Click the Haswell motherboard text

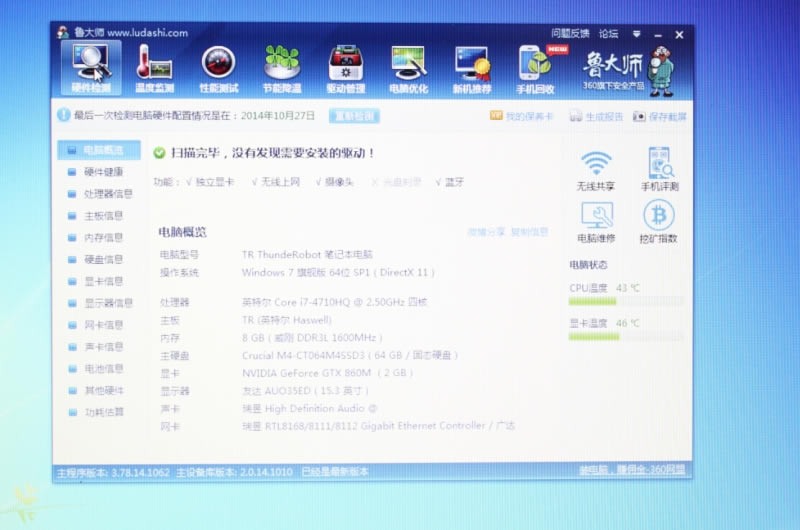tap(287, 320)
